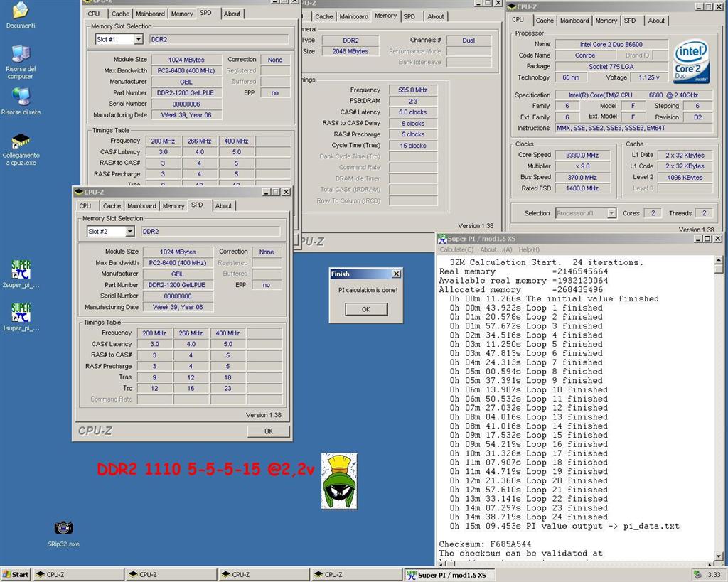The image size is (728, 582).
Task: Open Help(H) menu in Super PI
Action: 529,249
